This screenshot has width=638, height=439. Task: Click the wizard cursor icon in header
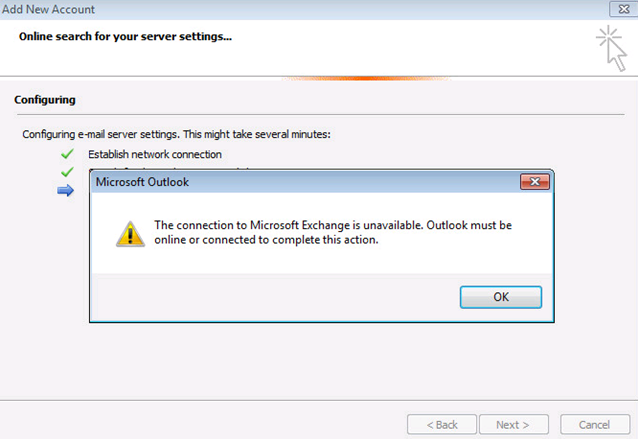612,48
